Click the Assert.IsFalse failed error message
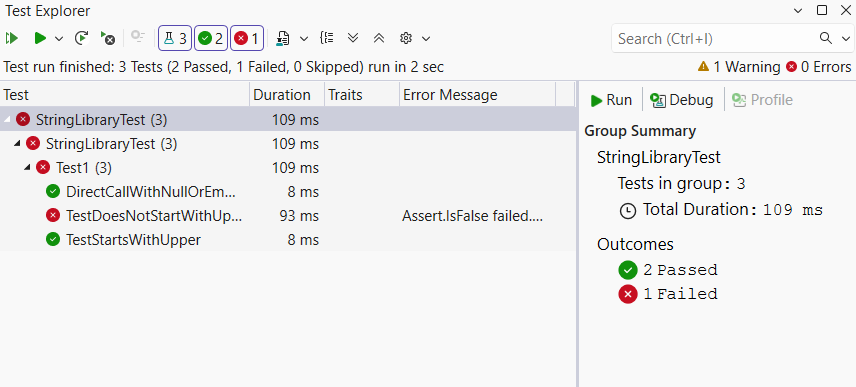 (x=473, y=216)
